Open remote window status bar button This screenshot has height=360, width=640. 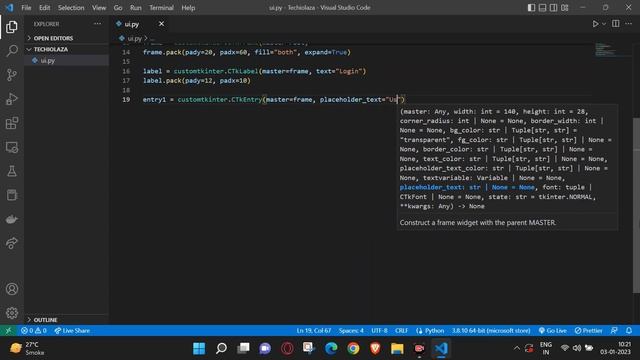click(x=8, y=331)
